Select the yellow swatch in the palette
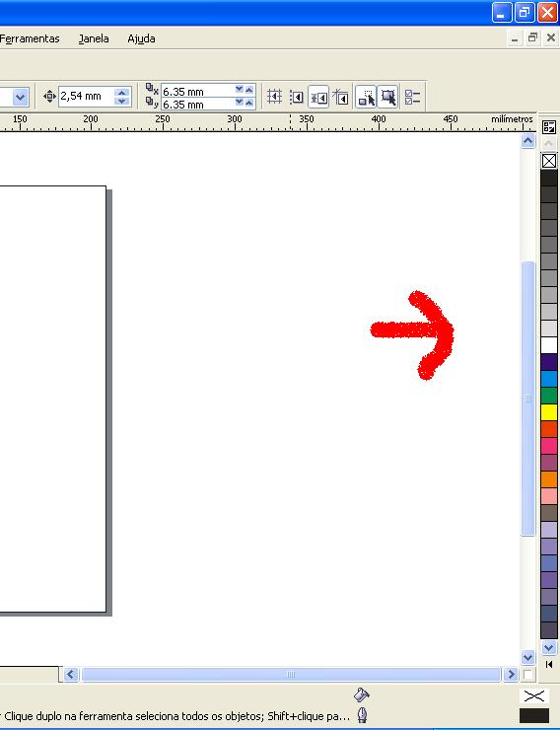This screenshot has height=730, width=560. point(549,412)
